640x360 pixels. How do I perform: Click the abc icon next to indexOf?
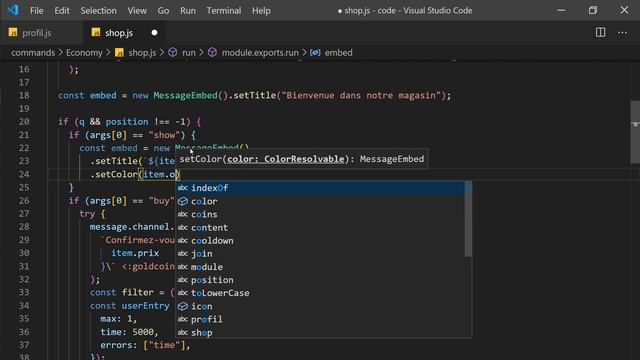coord(182,188)
